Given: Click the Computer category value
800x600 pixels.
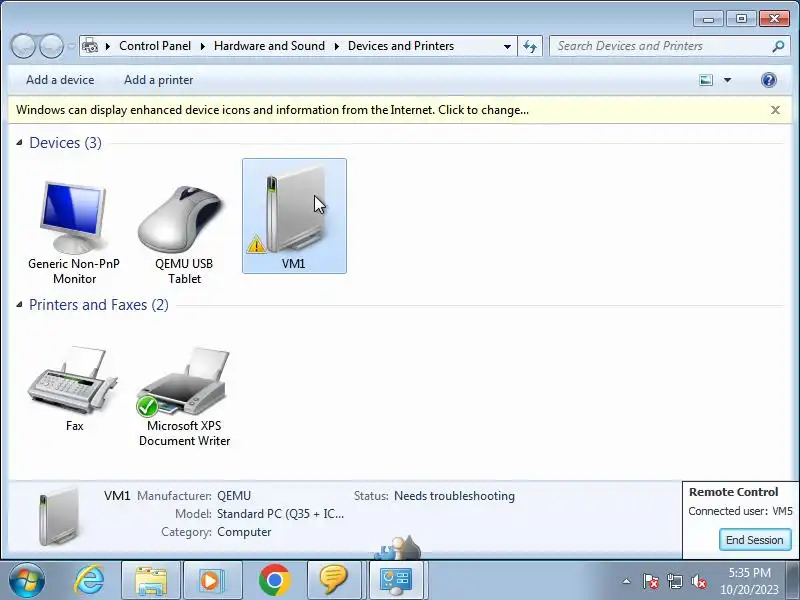Looking at the screenshot, I should (244, 532).
